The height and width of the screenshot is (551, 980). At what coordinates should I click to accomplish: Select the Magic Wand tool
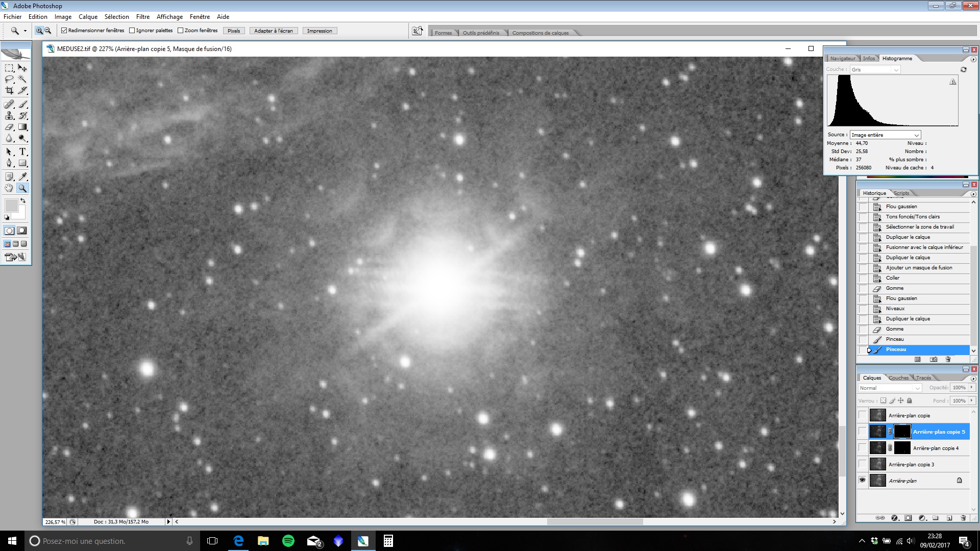pos(22,79)
